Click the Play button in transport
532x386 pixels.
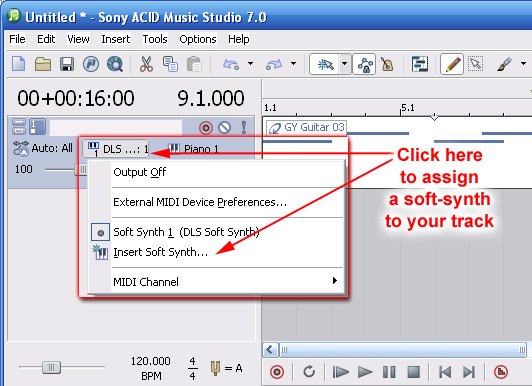[x=365, y=372]
